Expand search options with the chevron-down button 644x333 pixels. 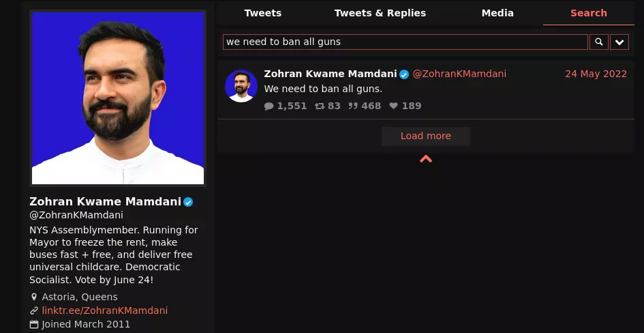click(x=619, y=42)
